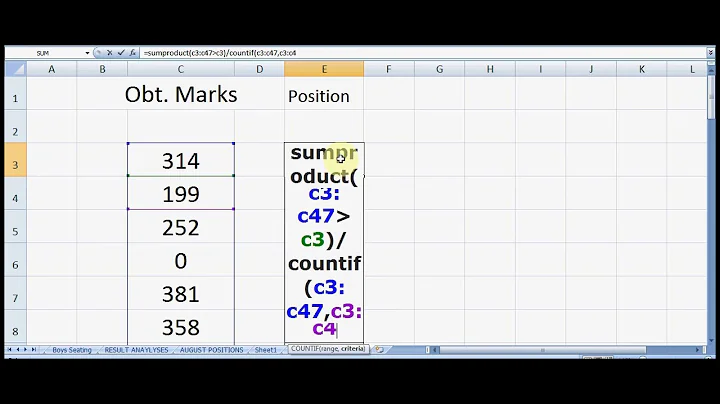720x404 pixels.
Task: Select row 7 header
Action: tap(16, 293)
